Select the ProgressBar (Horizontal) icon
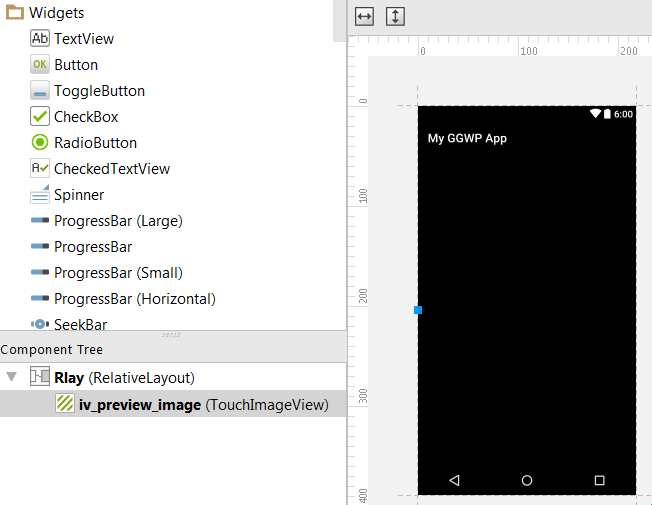The height and width of the screenshot is (505, 652). pos(40,298)
